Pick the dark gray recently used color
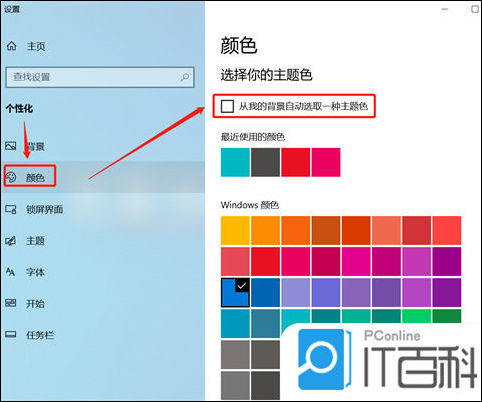Screen dimensions: 482x402 [265, 162]
